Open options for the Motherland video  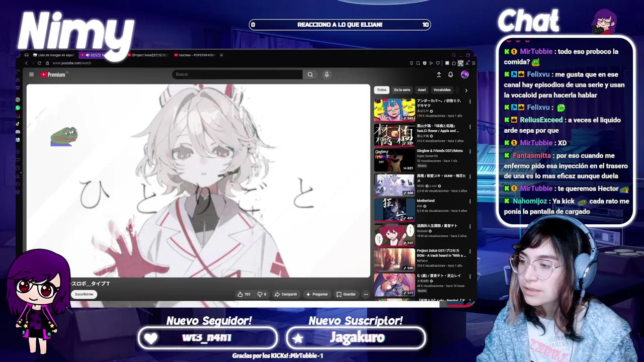coord(470,201)
